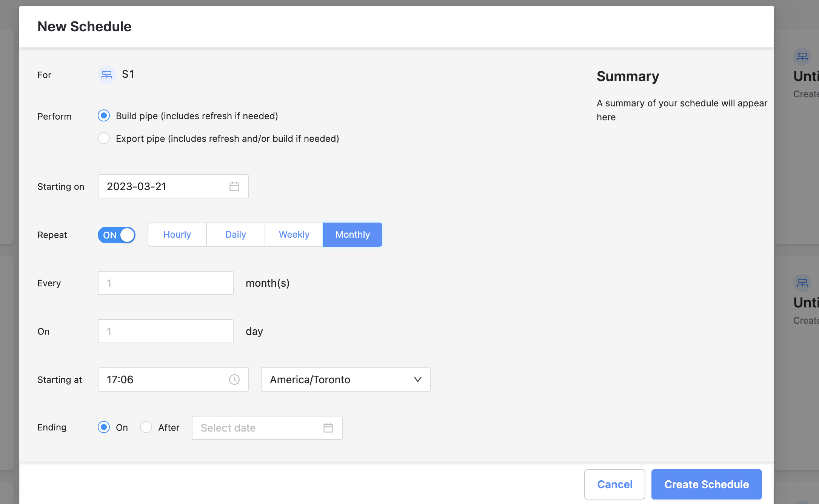Select the Daily frequency option
Image resolution: width=819 pixels, height=504 pixels.
[x=235, y=235]
